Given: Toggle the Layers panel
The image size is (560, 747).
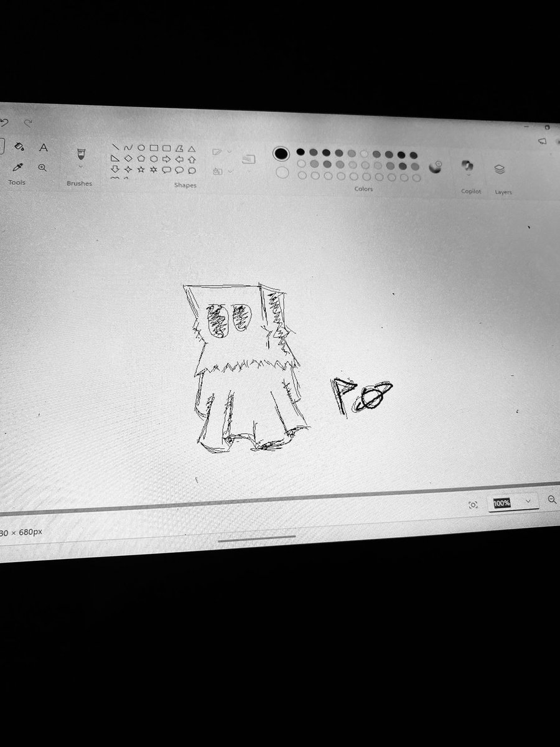Looking at the screenshot, I should click(x=500, y=169).
